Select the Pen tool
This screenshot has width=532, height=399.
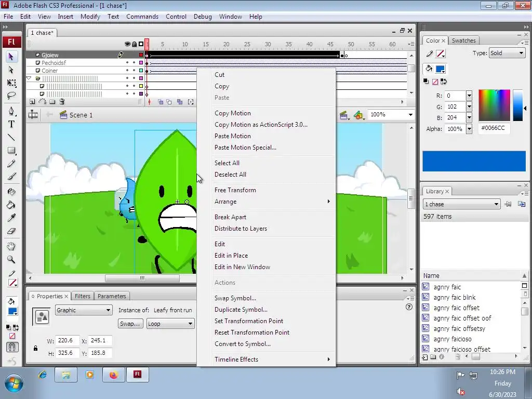click(11, 111)
